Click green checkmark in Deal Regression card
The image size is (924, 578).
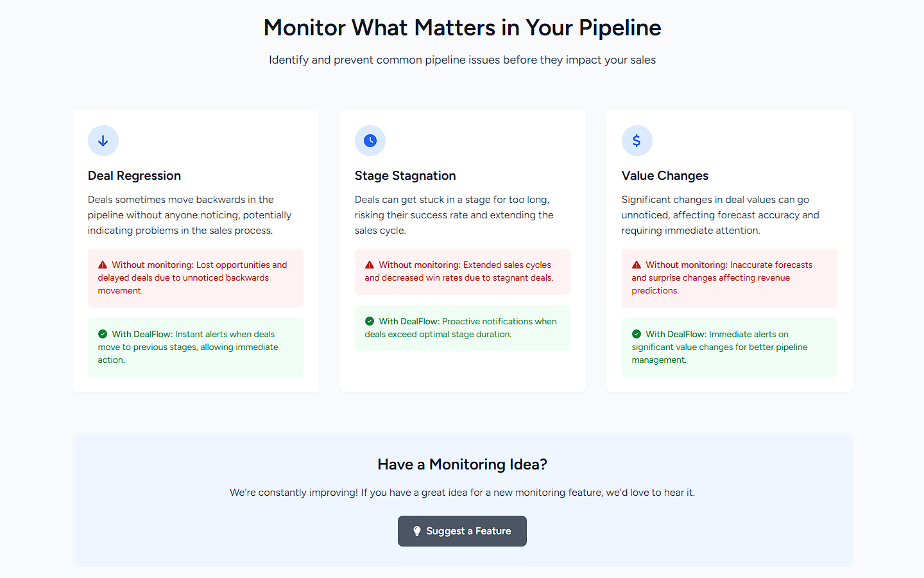pyautogui.click(x=103, y=334)
